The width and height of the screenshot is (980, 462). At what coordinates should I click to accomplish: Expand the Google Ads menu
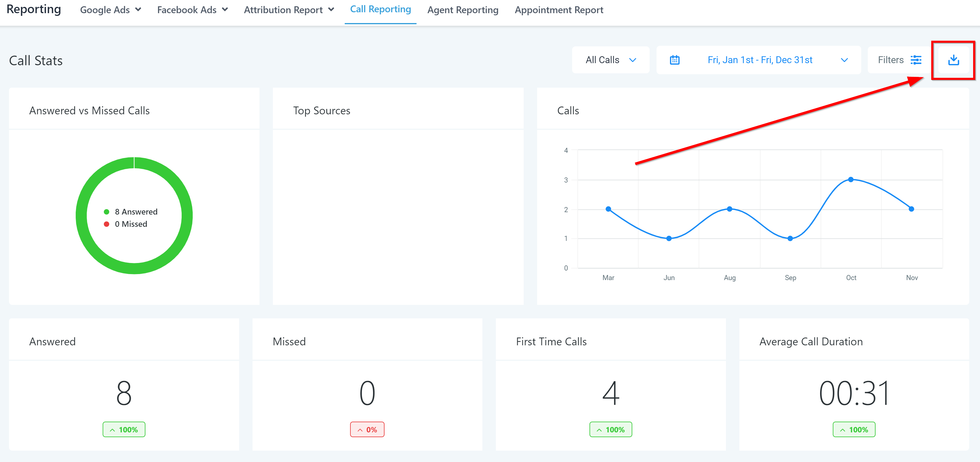tap(110, 10)
